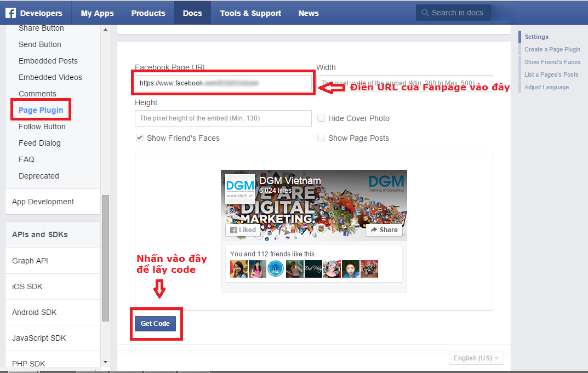Click the Get Code button
Viewport: 588px width, 373px height.
click(155, 324)
